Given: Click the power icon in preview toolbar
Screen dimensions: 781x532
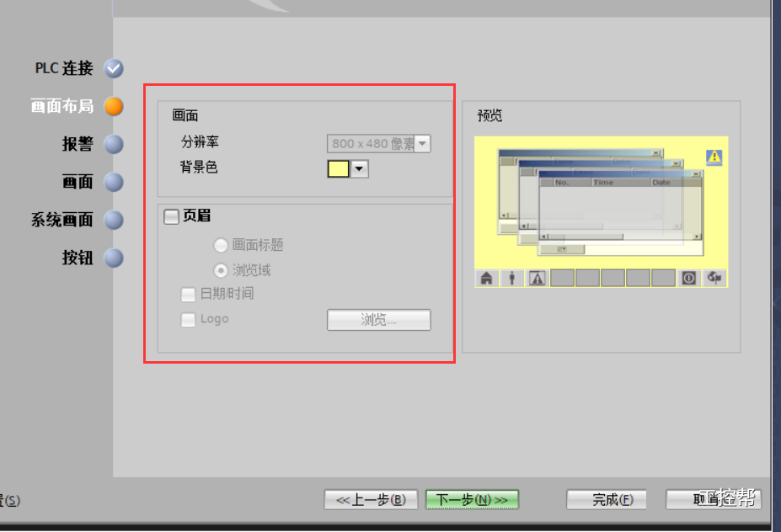Looking at the screenshot, I should pos(689,278).
